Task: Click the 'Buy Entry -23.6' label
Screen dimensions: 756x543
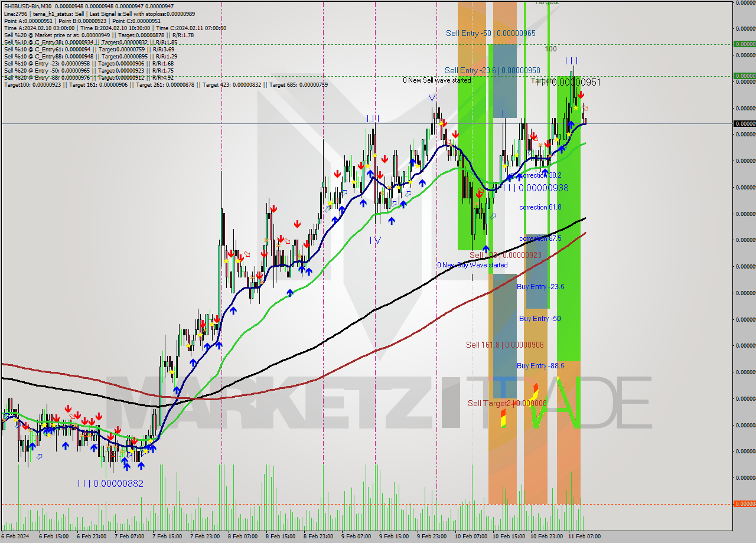Action: [540, 287]
